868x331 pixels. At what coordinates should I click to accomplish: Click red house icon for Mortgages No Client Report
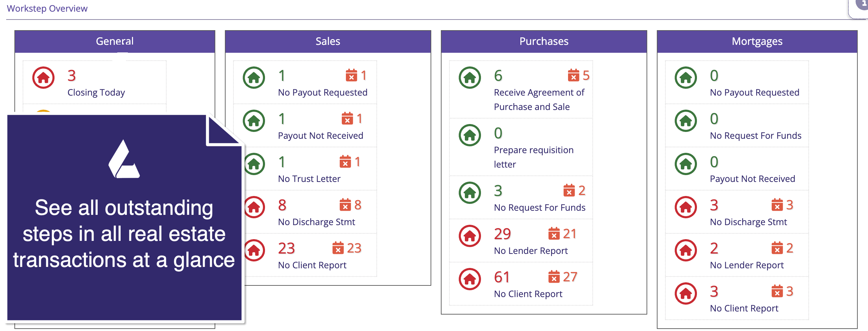[x=686, y=294]
